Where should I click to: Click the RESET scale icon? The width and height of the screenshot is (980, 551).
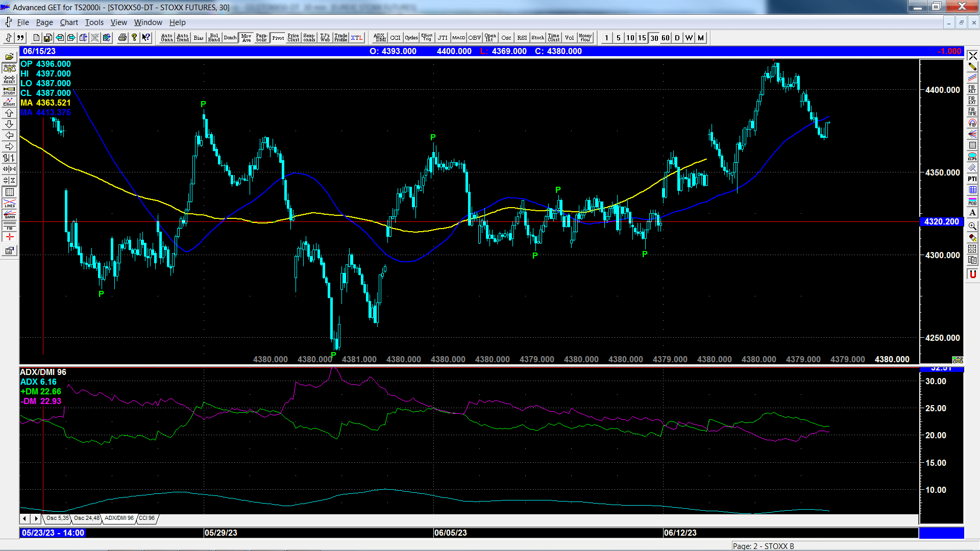coord(9,80)
